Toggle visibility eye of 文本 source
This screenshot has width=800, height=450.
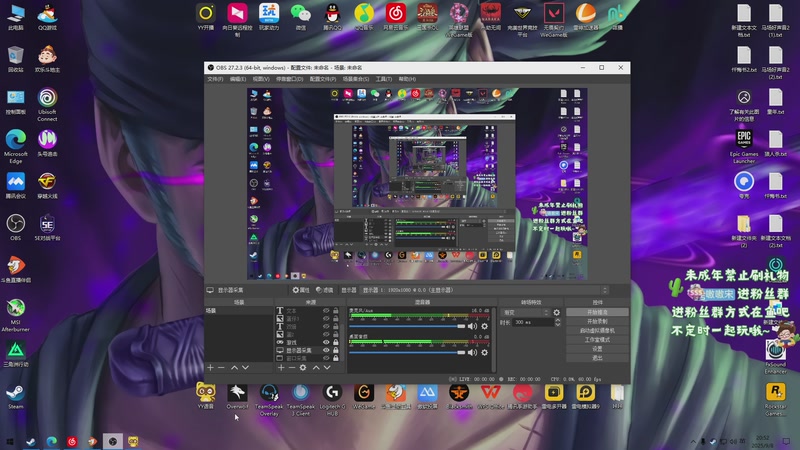(x=326, y=310)
